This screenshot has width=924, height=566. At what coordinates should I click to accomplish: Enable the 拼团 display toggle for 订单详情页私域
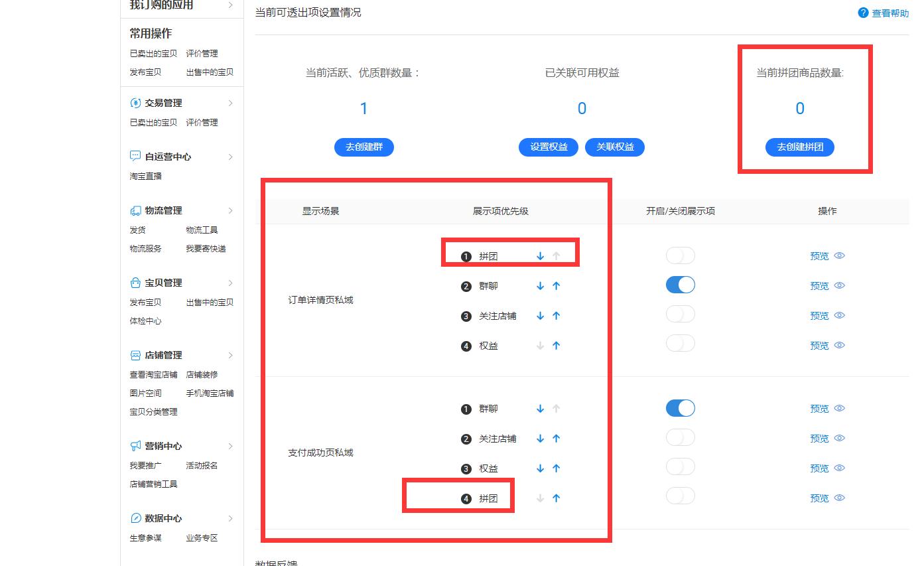point(680,255)
